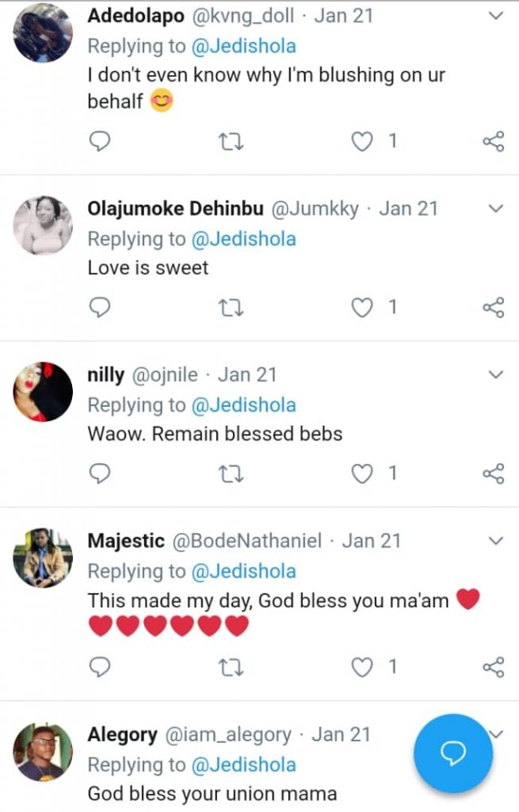Open chevron menu on nilly's tweet
Screen dimensions: 519x812
pos(495,374)
